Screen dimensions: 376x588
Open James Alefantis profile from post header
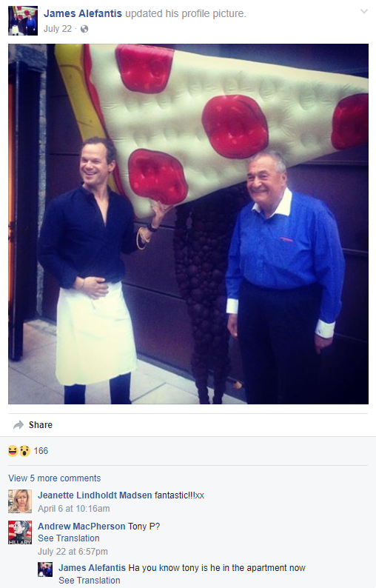83,13
